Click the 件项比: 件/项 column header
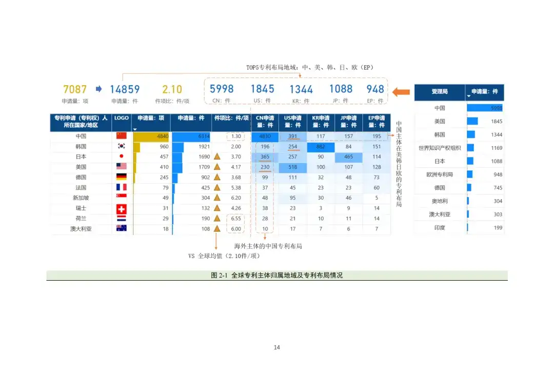Viewport: 554px width, 392px height. [231, 122]
